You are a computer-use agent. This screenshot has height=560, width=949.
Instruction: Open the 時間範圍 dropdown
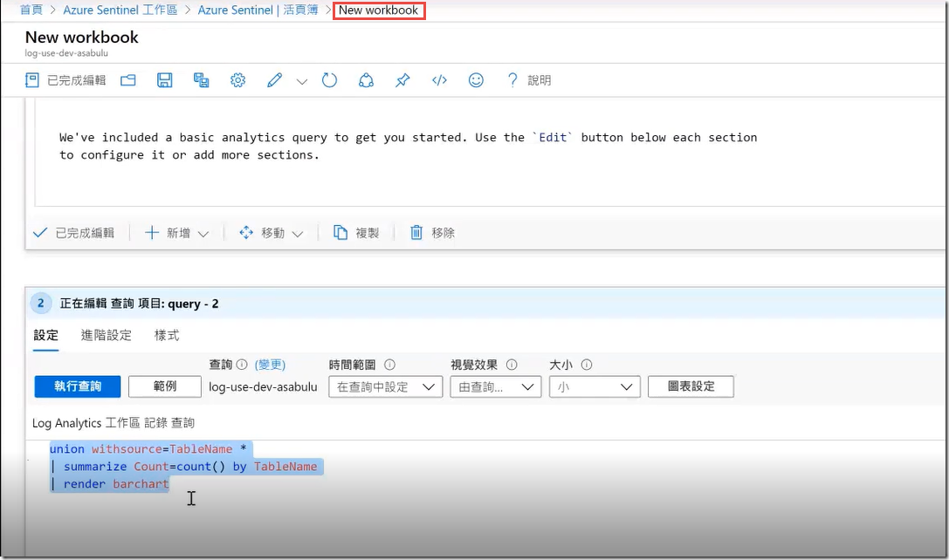click(386, 387)
